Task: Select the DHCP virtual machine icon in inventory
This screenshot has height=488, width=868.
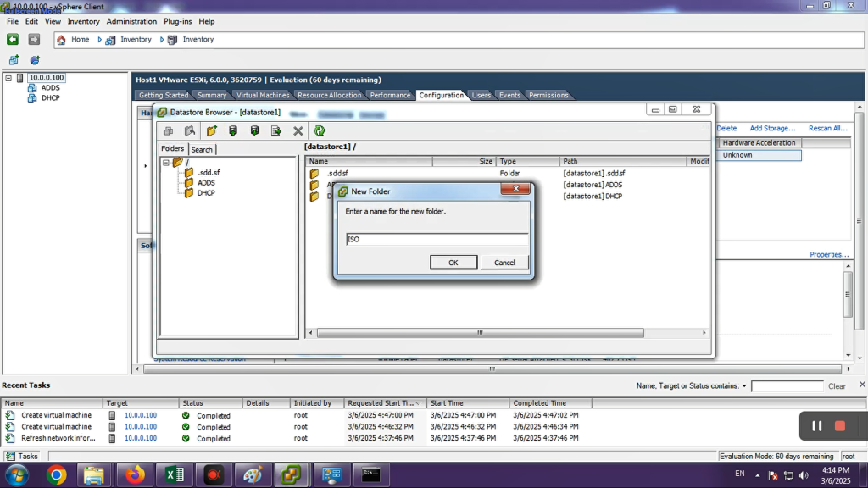Action: [x=32, y=98]
